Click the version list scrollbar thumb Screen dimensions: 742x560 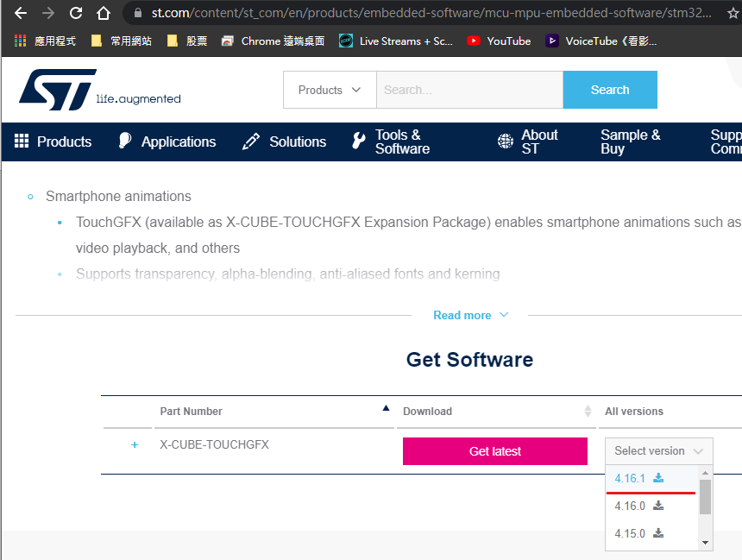(705, 496)
